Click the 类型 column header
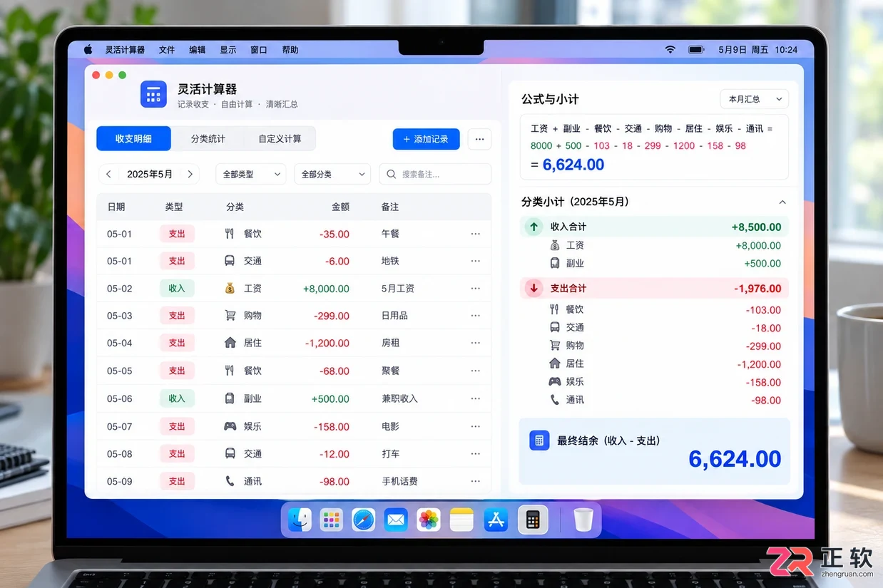This screenshot has width=883, height=588. 174,207
